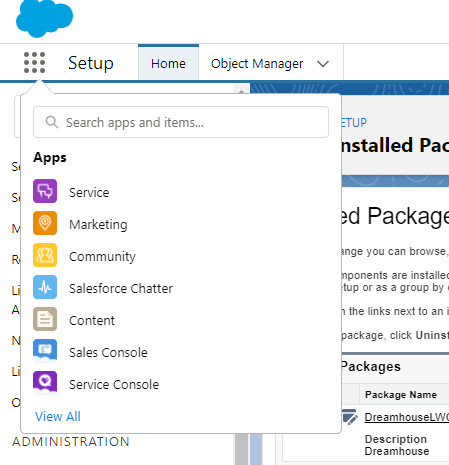Click the View All apps link
This screenshot has width=449, height=465.
(58, 416)
